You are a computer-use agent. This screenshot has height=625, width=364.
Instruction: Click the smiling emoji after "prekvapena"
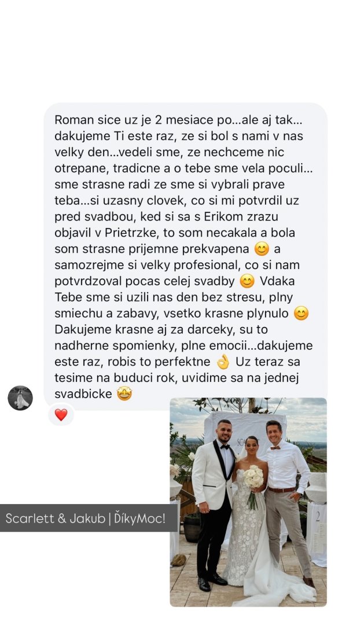pos(262,249)
